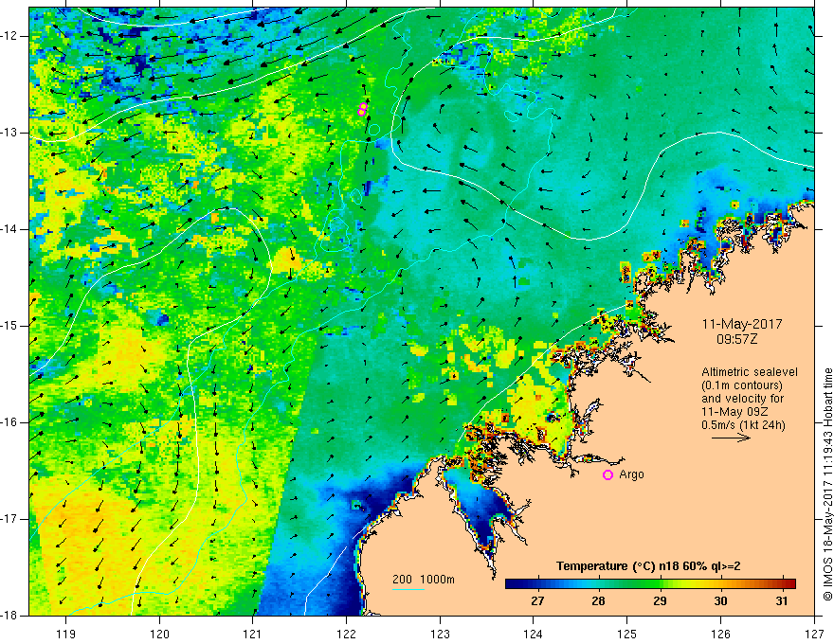Click the longitude axis label 124

[534, 634]
